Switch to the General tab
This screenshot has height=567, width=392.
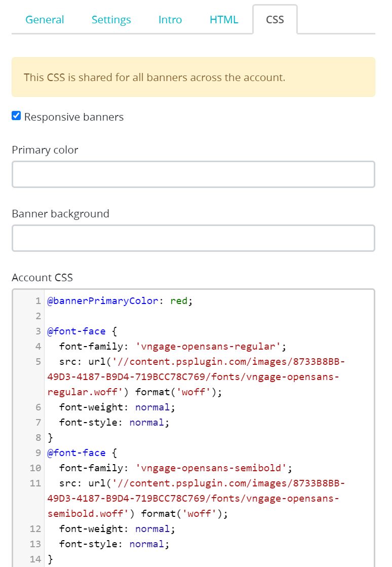(x=45, y=20)
